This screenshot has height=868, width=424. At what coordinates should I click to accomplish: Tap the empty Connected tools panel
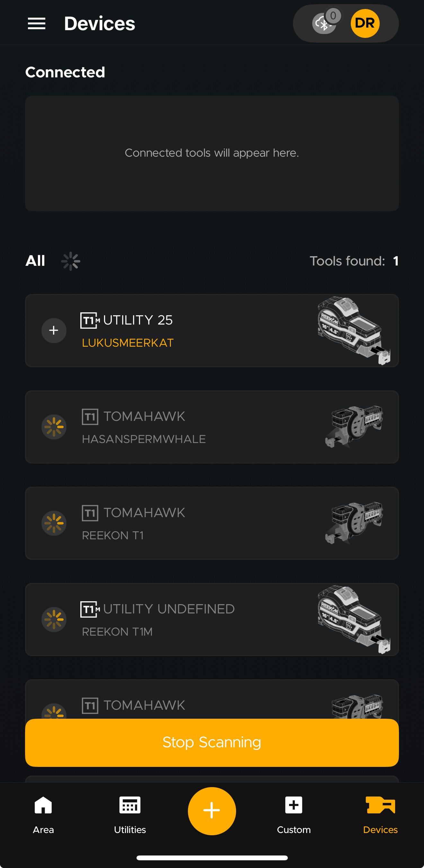coord(212,153)
